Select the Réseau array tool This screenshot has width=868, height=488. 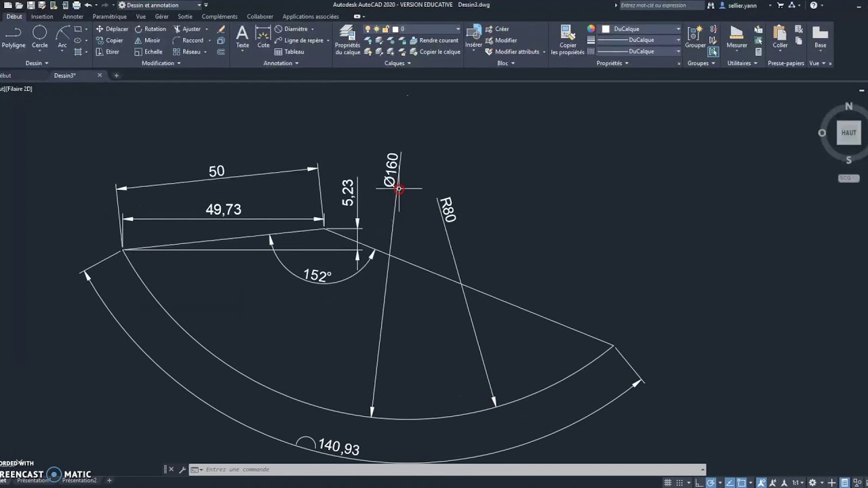coord(186,52)
